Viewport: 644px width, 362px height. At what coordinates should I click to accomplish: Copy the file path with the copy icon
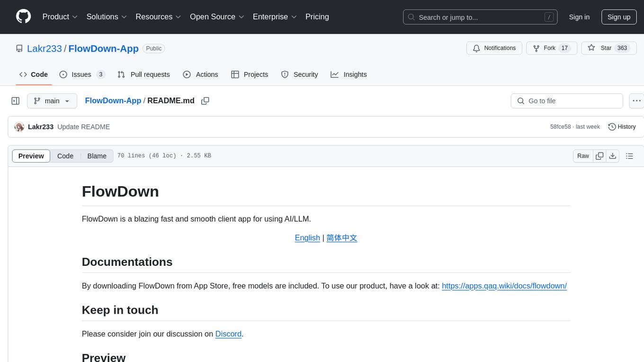tap(205, 101)
